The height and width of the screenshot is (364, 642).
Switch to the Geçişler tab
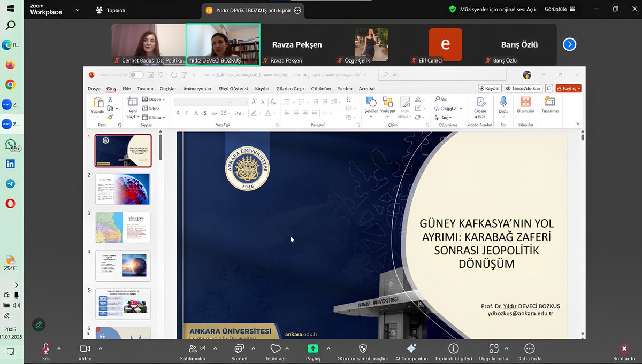coord(168,88)
